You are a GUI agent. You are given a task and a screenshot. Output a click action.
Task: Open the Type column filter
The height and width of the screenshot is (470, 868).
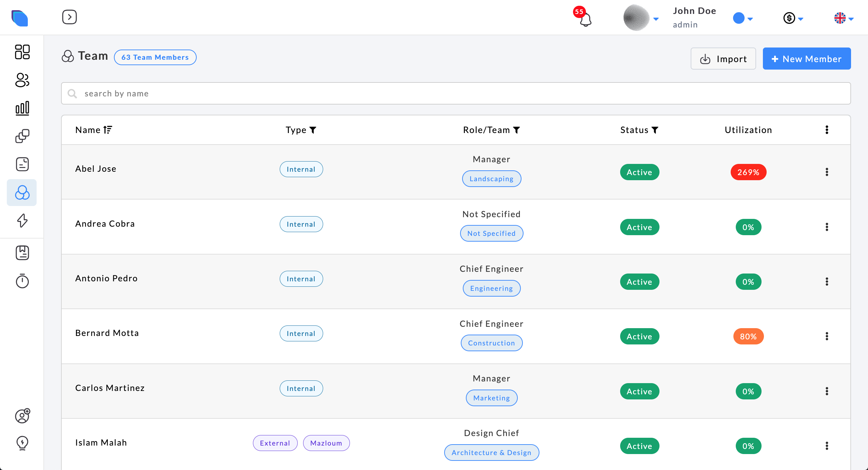click(x=313, y=130)
